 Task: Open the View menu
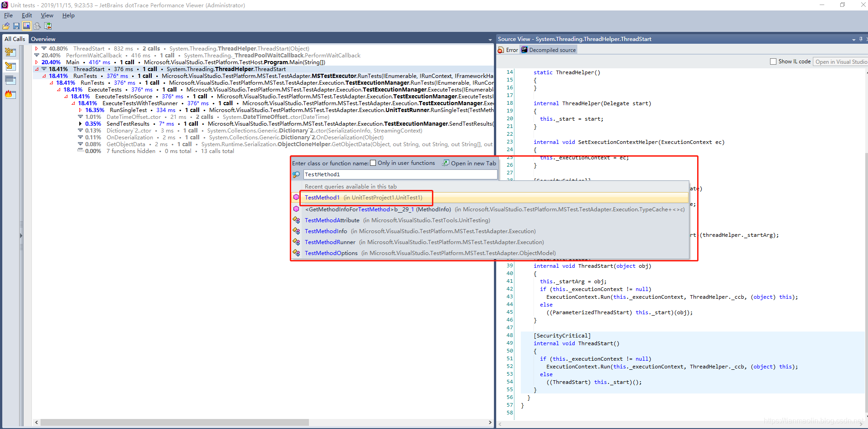point(47,15)
